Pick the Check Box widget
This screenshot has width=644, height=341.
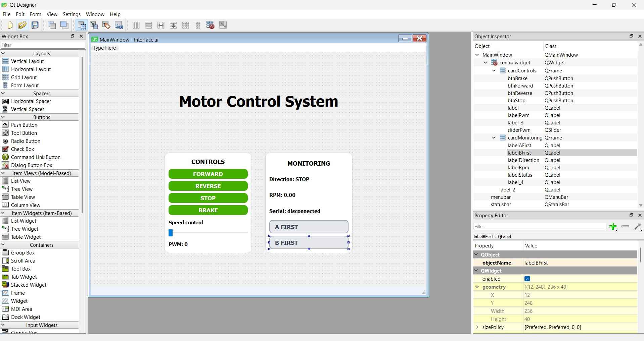point(22,149)
